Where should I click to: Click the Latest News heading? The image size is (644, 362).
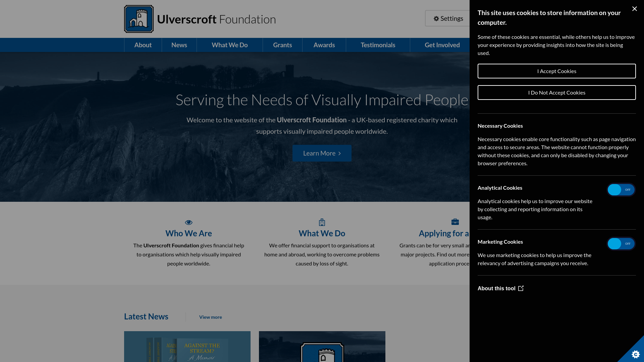[x=146, y=316]
